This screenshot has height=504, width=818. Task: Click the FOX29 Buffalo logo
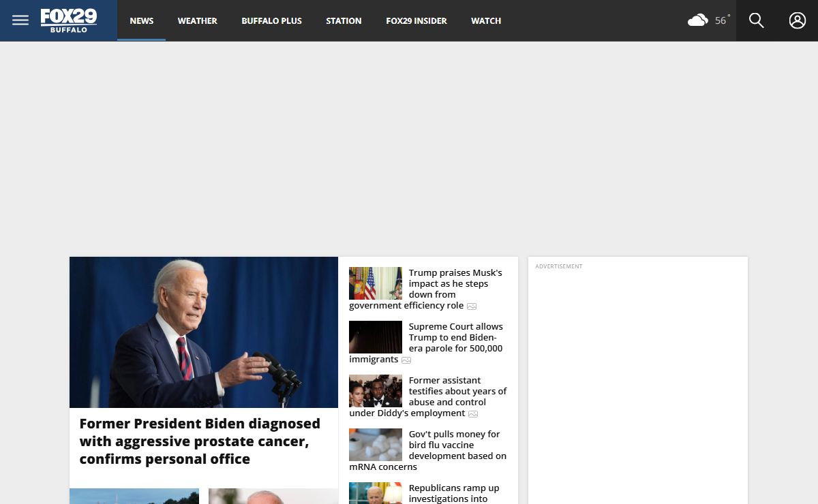click(x=69, y=20)
